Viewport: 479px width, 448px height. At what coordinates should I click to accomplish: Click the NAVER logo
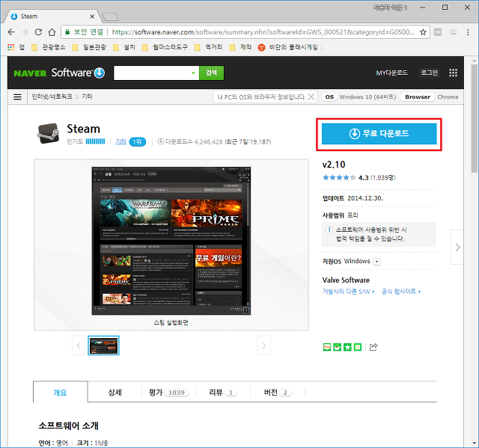pos(30,73)
